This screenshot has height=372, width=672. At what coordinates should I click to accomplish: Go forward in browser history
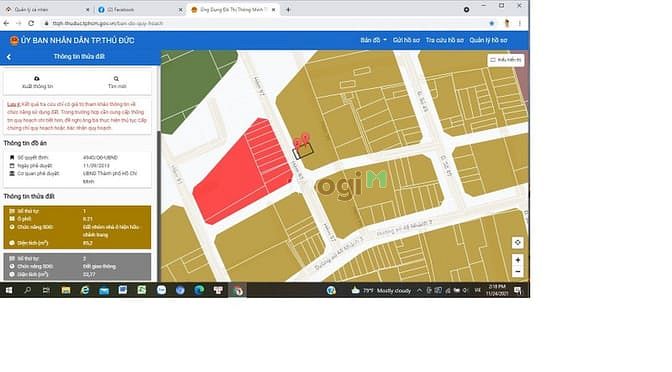coord(18,23)
